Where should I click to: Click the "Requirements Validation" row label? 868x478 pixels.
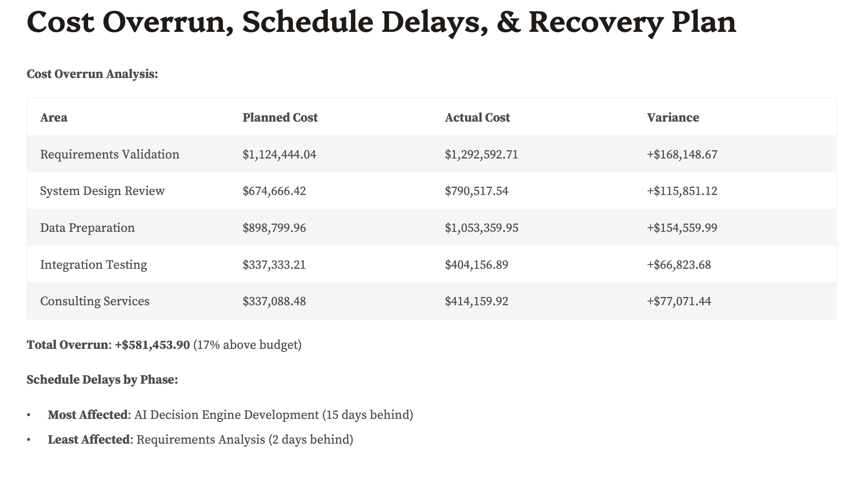click(110, 154)
